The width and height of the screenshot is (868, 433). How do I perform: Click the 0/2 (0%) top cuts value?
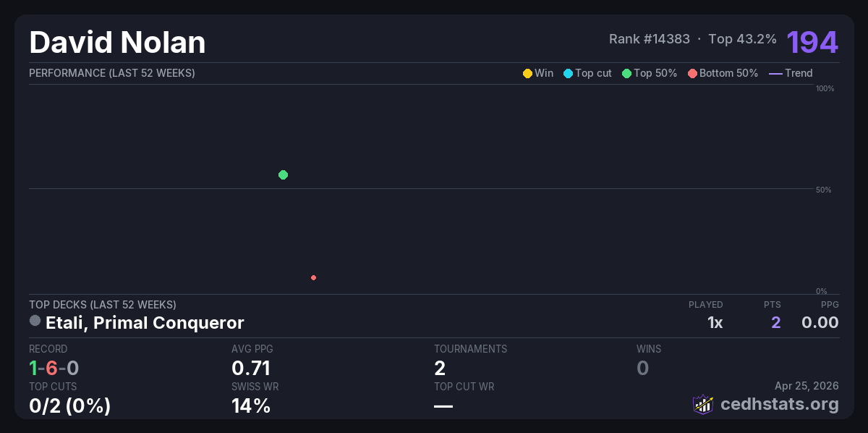tap(69, 406)
